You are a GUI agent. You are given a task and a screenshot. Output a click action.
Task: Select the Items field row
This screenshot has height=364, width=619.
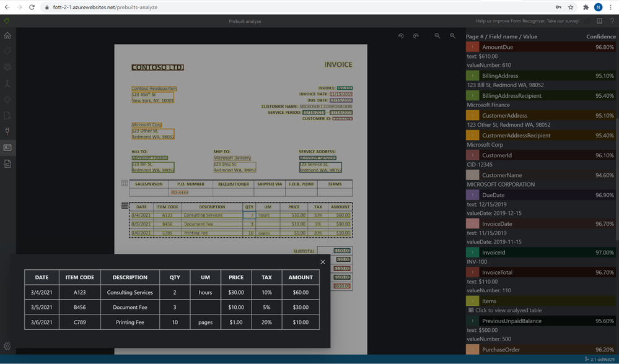coord(541,301)
